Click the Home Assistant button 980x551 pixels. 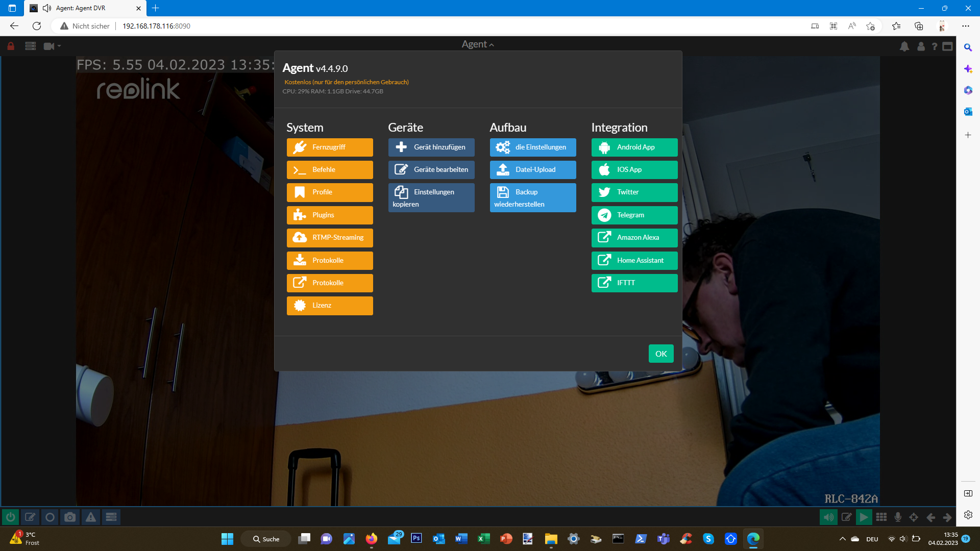(634, 260)
